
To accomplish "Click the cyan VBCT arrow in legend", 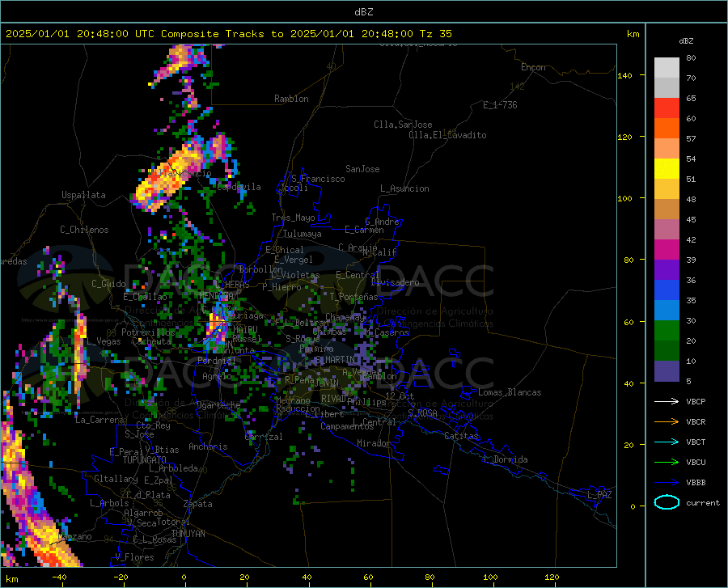I will [667, 442].
